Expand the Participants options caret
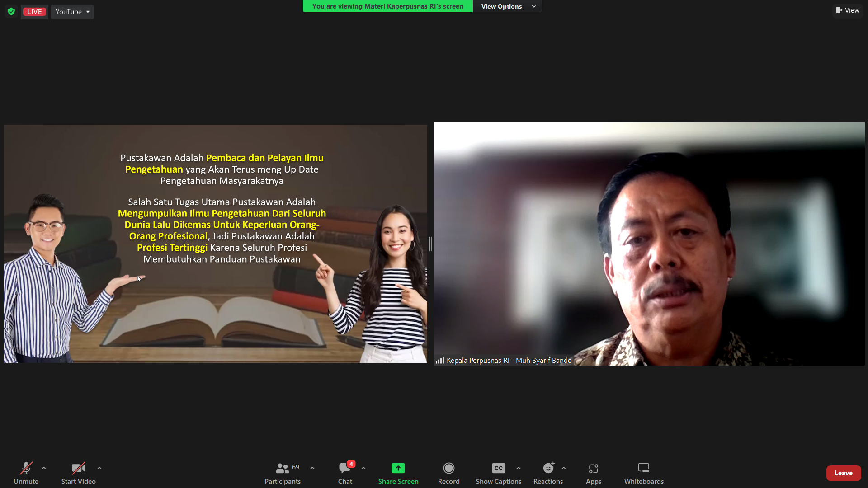This screenshot has height=488, width=868. pyautogui.click(x=312, y=468)
